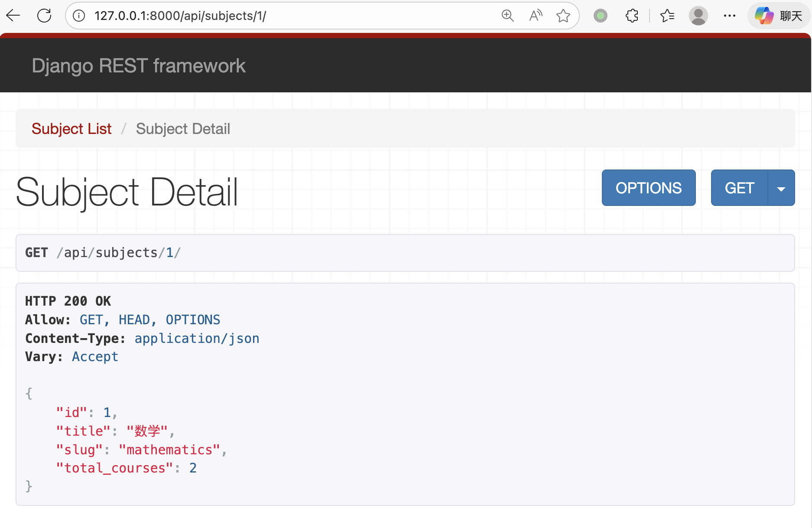Click the Subject Detail page heading
Viewport: 812px width, 528px height.
(127, 192)
